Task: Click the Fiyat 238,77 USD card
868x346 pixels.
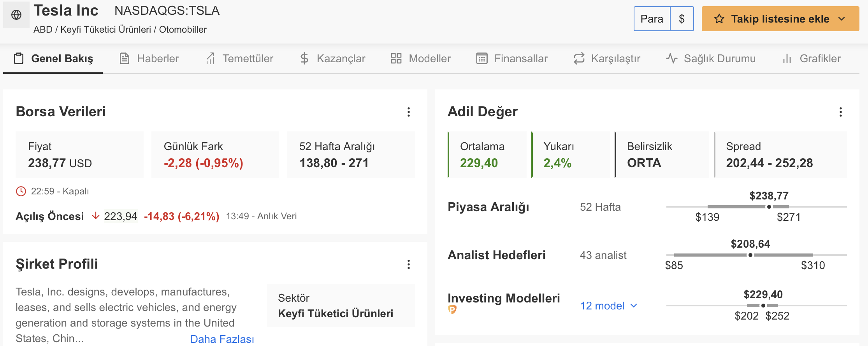Action: coord(79,155)
